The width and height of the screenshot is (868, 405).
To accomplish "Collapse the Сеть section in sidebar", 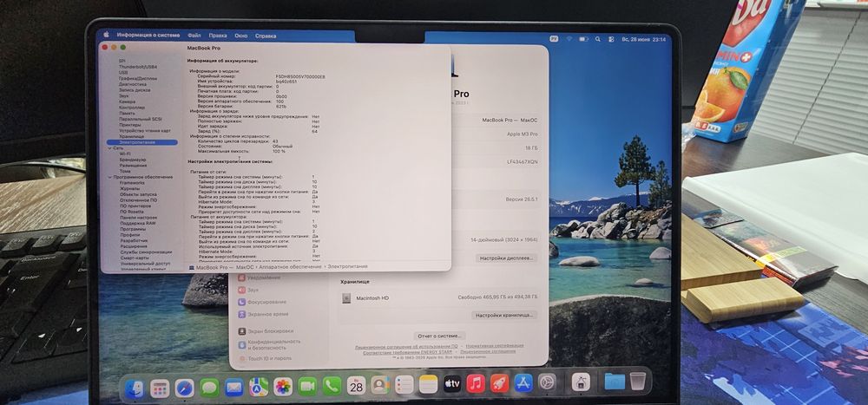I will 109,148.
